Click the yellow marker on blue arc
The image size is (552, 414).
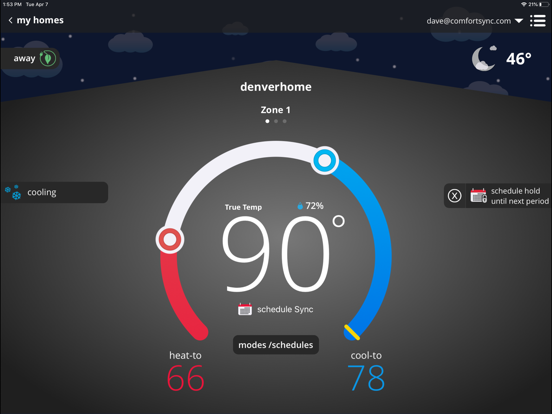[x=352, y=332]
